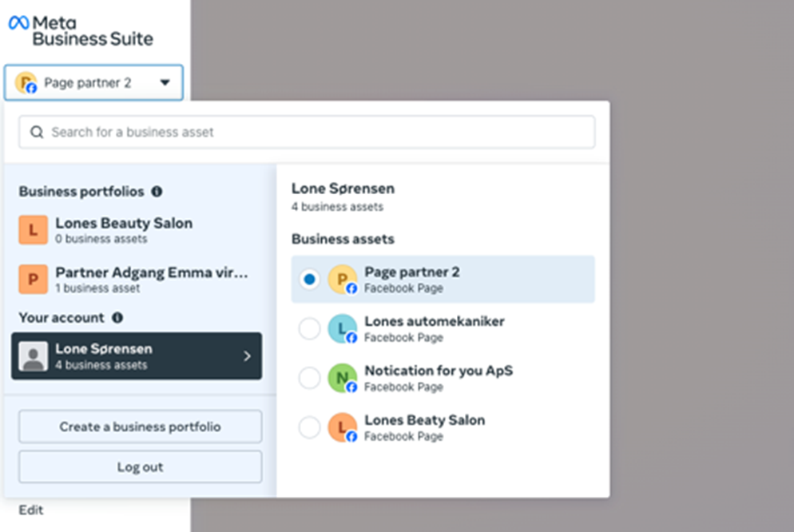
Task: Click yellow P avatar of Page partner 2 asset
Action: pyautogui.click(x=343, y=280)
